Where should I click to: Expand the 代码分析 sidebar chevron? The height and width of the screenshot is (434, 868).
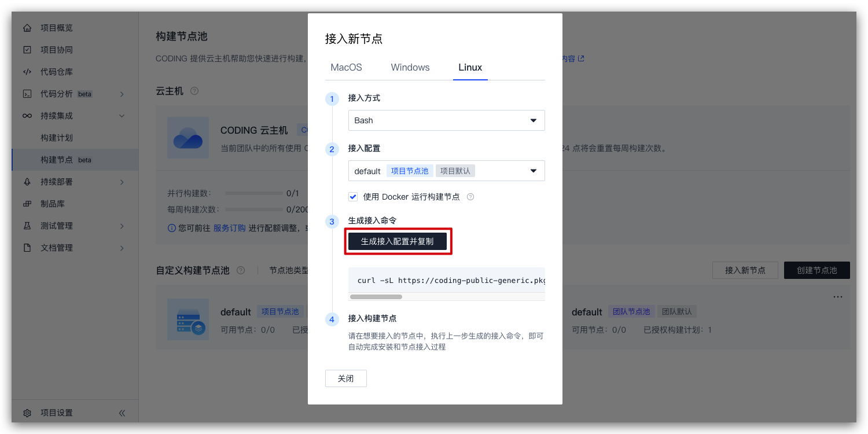click(122, 94)
